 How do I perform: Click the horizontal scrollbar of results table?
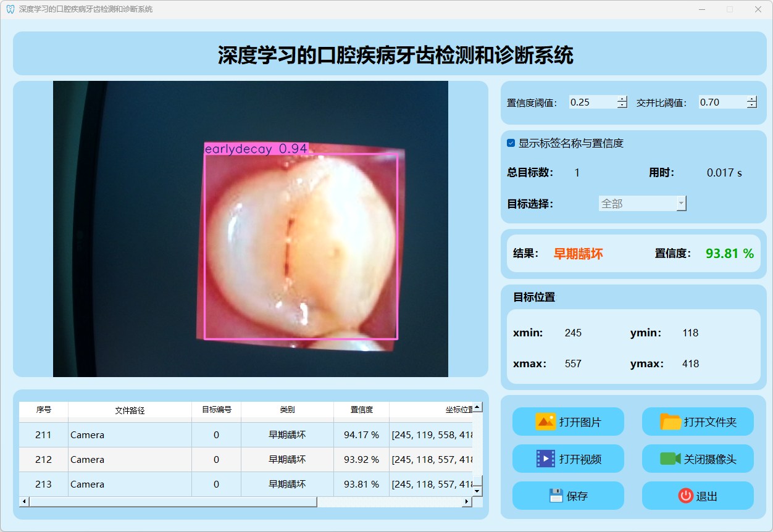(x=173, y=502)
